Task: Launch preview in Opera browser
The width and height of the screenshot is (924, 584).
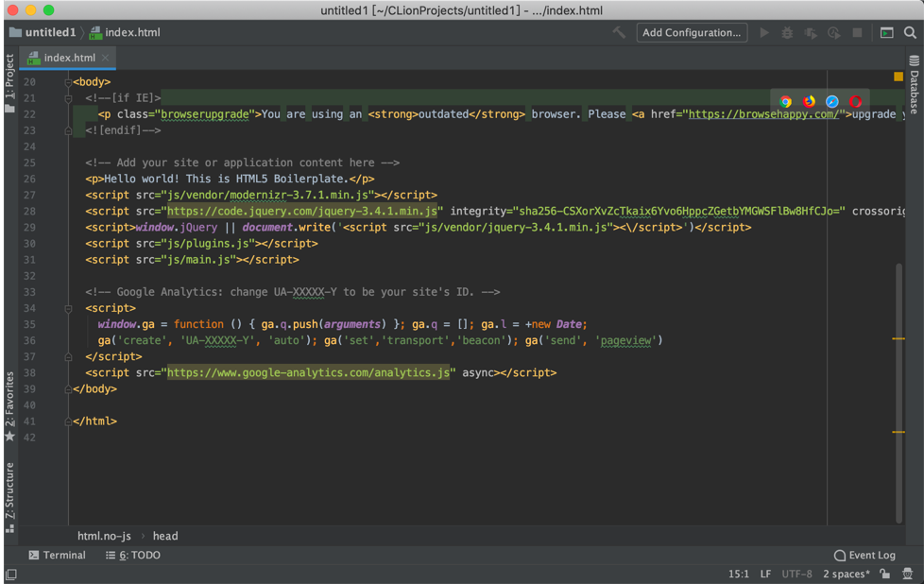Action: coord(854,100)
